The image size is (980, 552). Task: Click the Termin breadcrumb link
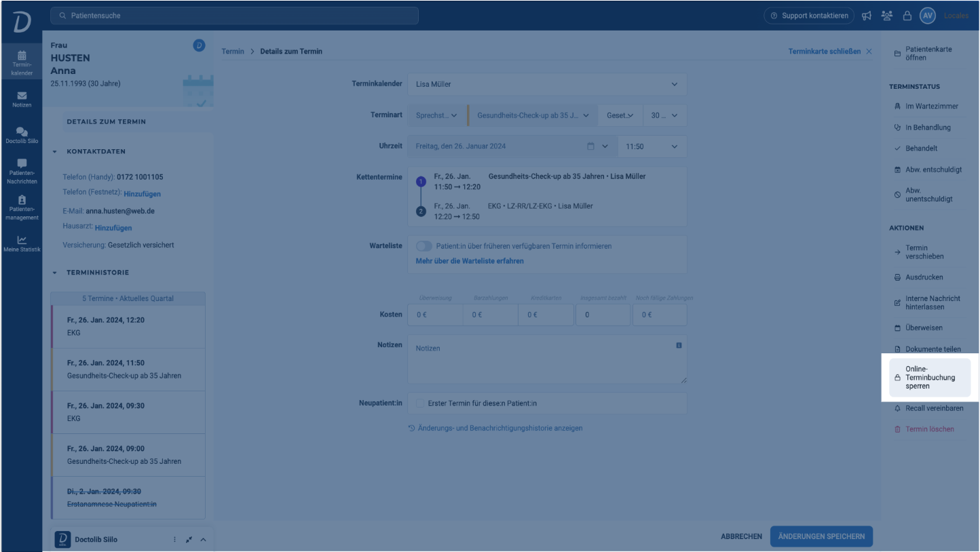click(233, 52)
